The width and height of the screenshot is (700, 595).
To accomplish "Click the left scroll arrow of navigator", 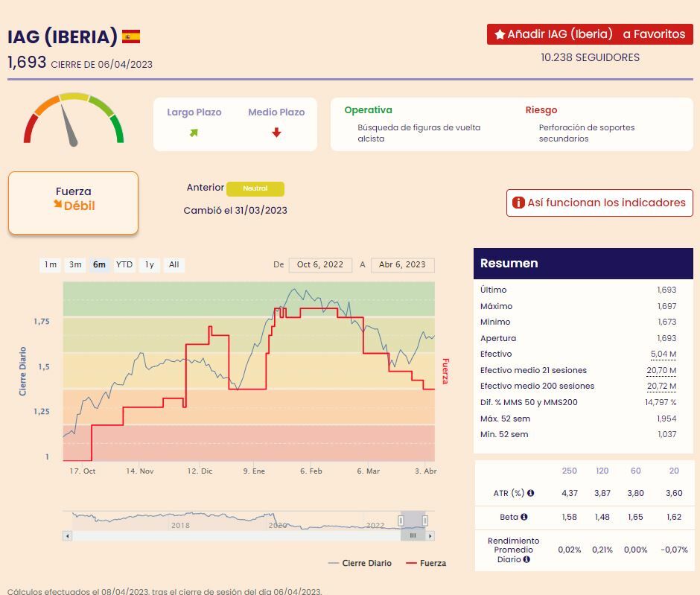I will click(68, 535).
